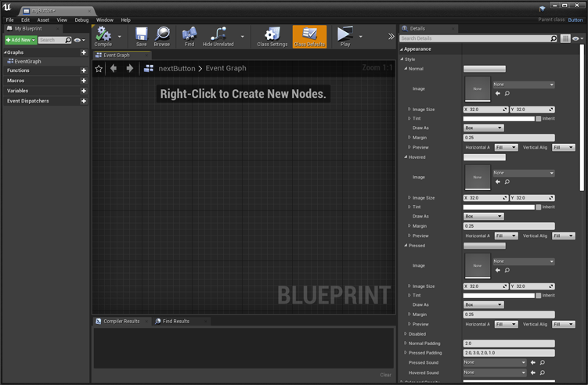Collapse the Appearance section

[x=402, y=49]
